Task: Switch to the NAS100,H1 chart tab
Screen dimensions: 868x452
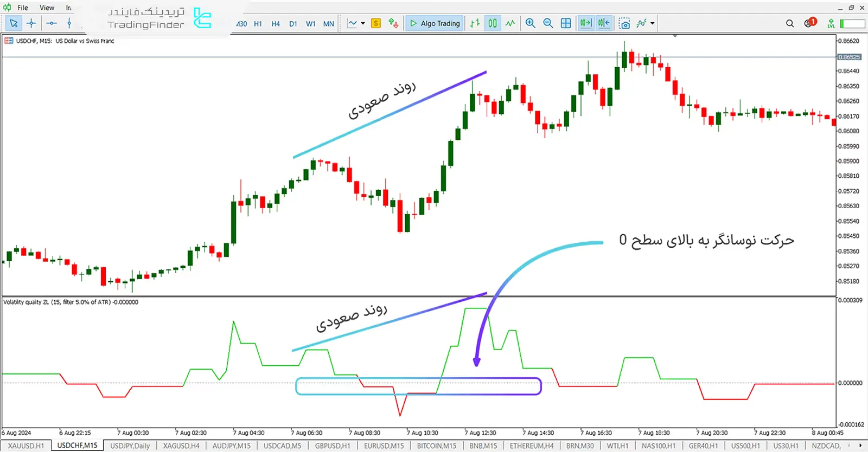Action: point(659,445)
